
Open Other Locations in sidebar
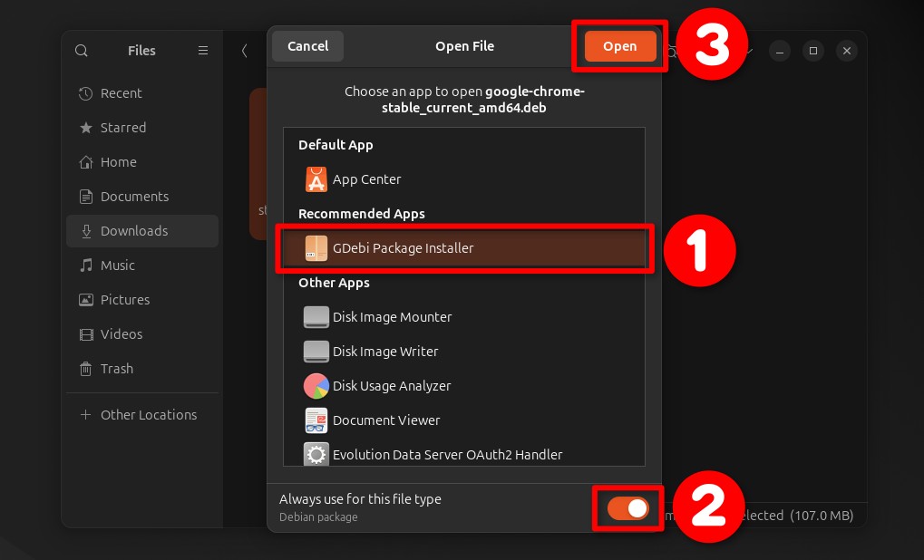tap(142, 414)
